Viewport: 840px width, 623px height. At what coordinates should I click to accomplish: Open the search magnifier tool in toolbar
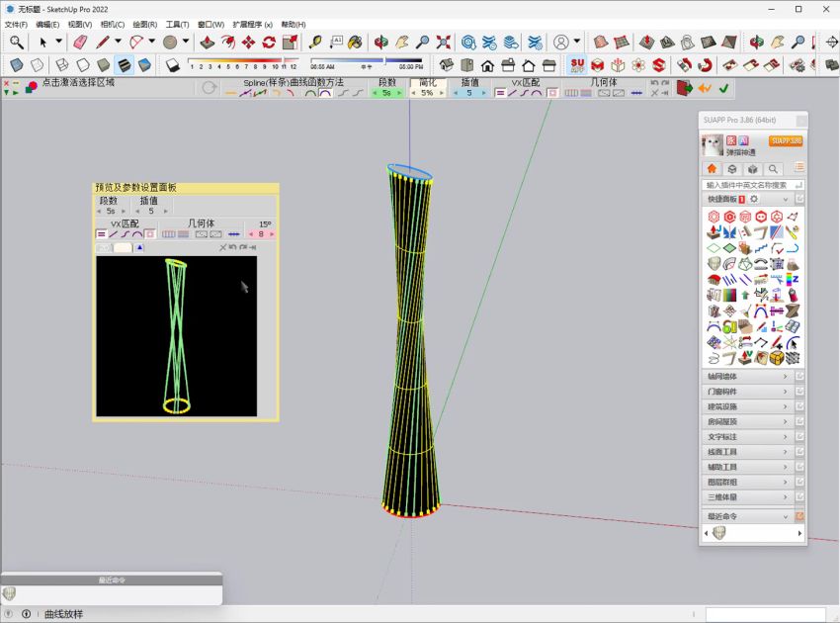(16, 42)
